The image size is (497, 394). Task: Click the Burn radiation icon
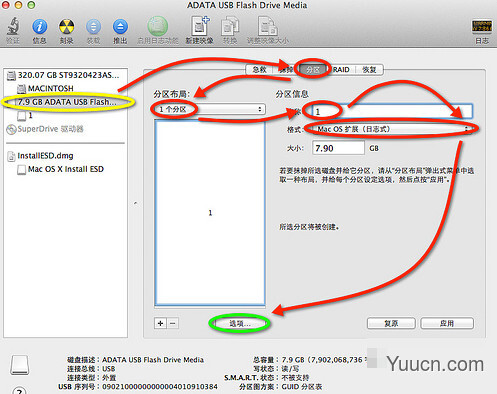[x=66, y=26]
